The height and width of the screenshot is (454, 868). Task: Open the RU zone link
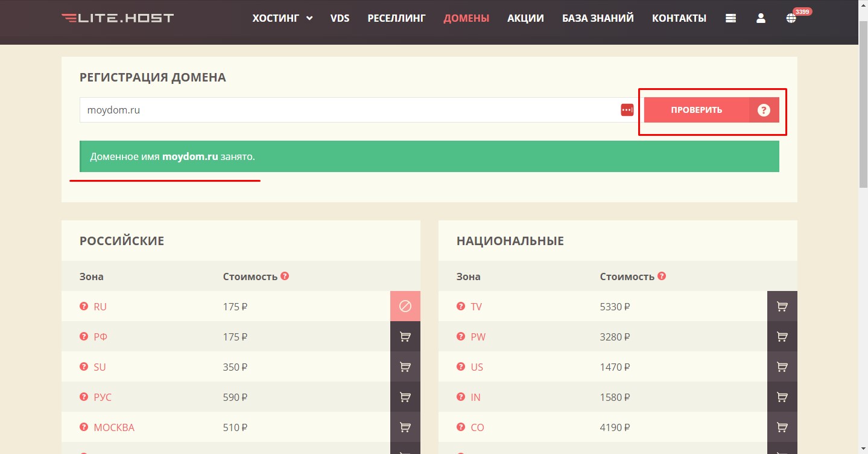pos(100,307)
